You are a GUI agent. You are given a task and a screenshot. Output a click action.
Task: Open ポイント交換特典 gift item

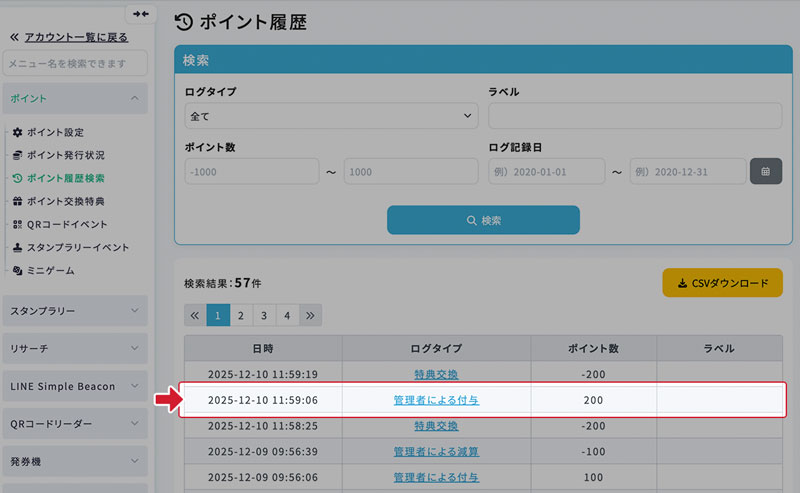[x=65, y=201]
